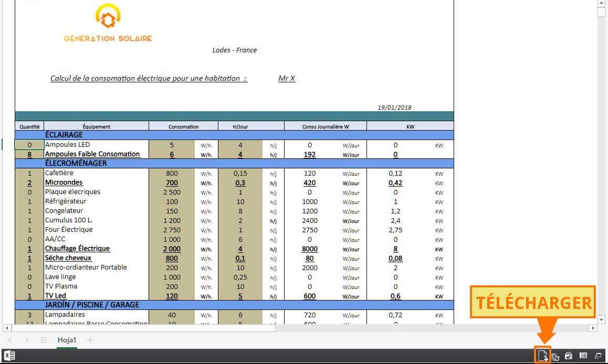608x364 pixels.
Task: Click the pop-out to new window icon
Action: tap(597, 355)
